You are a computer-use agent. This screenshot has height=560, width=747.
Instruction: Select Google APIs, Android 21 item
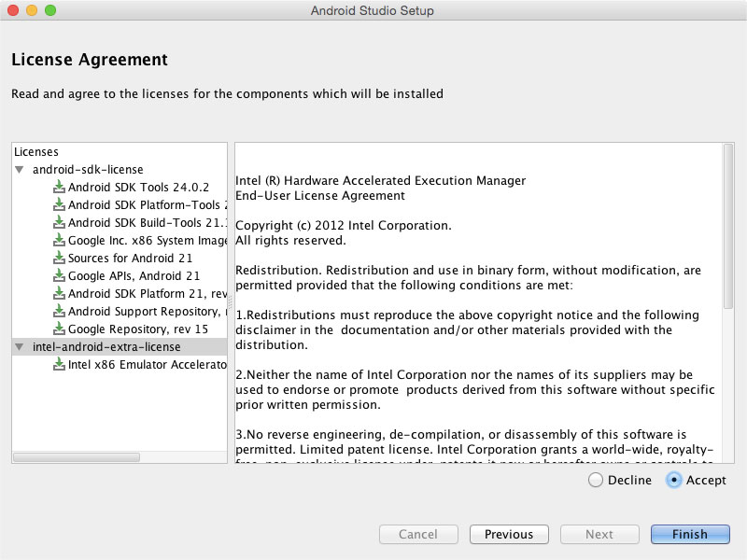coord(134,275)
